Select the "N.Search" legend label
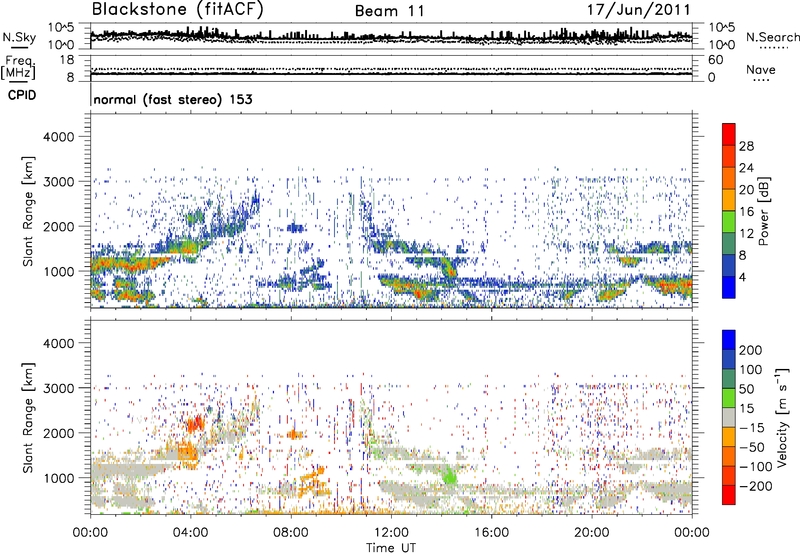Viewport: 800px width, 554px height. (x=772, y=37)
